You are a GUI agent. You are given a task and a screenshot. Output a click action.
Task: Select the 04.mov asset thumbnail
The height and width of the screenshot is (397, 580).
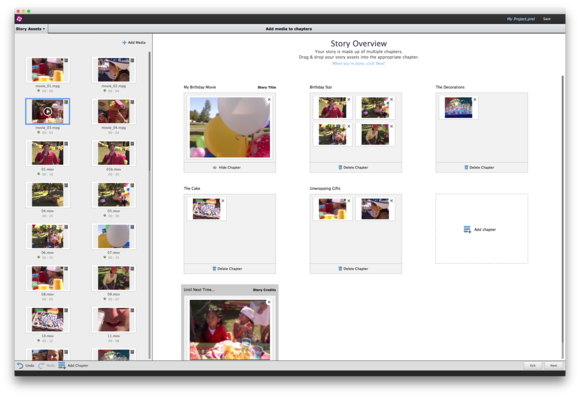47,195
